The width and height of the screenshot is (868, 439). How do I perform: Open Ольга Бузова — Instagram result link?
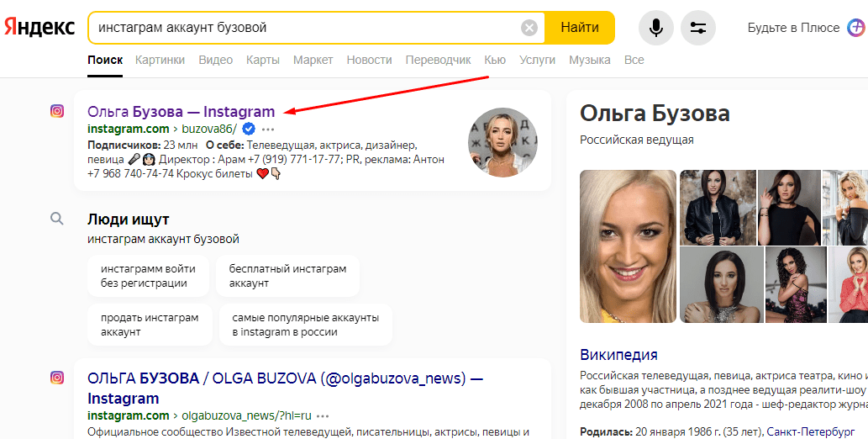pyautogui.click(x=181, y=111)
